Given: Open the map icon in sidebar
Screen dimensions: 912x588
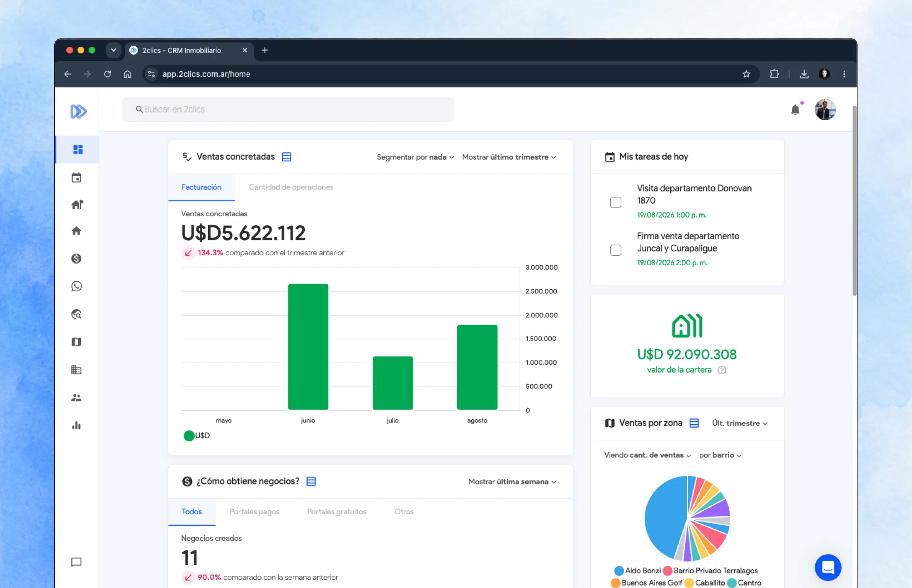Looking at the screenshot, I should tap(76, 342).
